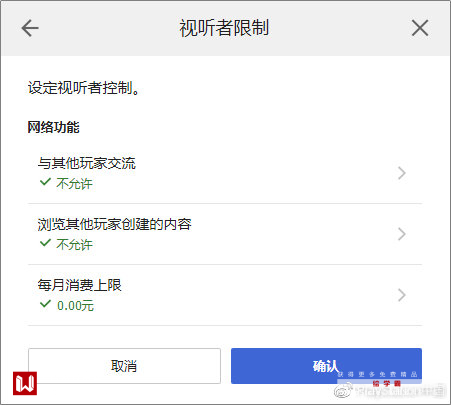Click 不允许 under 浏览其他玩家创建的内容
This screenshot has width=451, height=405.
[74, 245]
